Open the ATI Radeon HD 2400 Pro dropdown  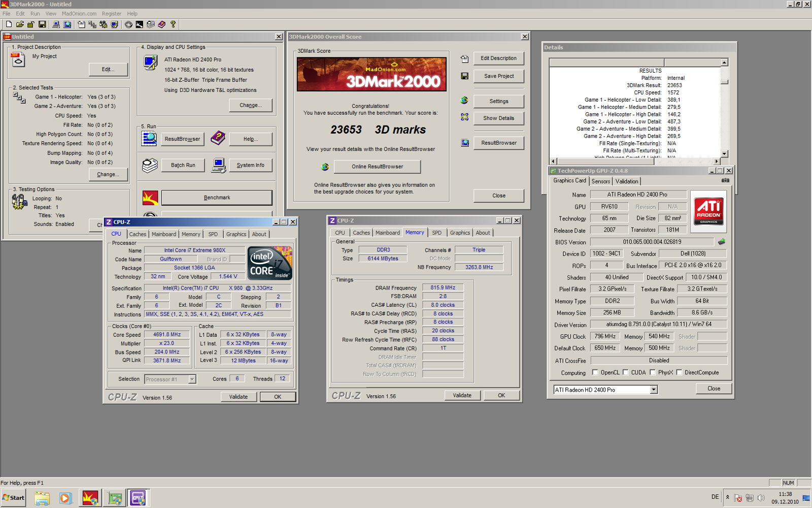pos(654,390)
